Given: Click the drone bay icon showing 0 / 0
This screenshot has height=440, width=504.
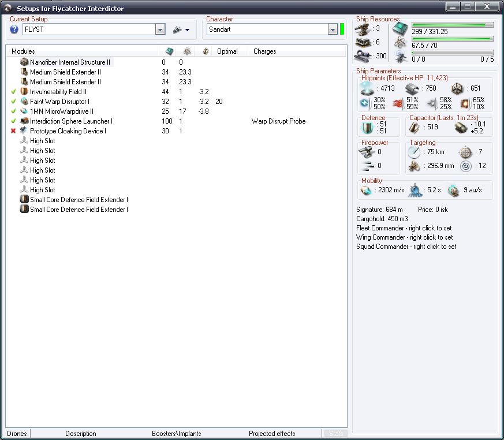Looking at the screenshot, I should tap(400, 56).
